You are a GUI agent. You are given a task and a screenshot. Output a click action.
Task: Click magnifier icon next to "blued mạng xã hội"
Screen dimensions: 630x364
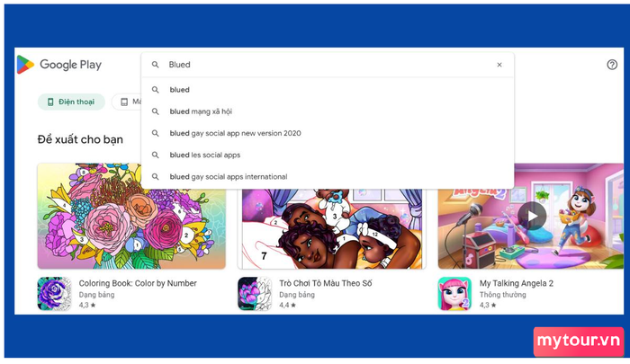155,111
